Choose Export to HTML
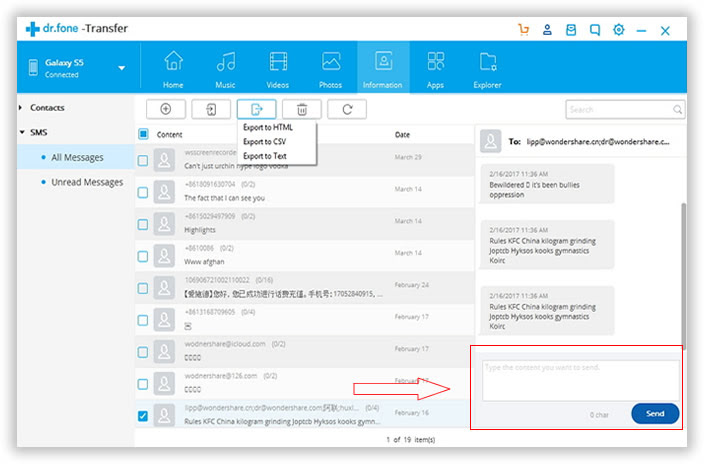Viewport: 704px width, 464px height. coord(268,127)
